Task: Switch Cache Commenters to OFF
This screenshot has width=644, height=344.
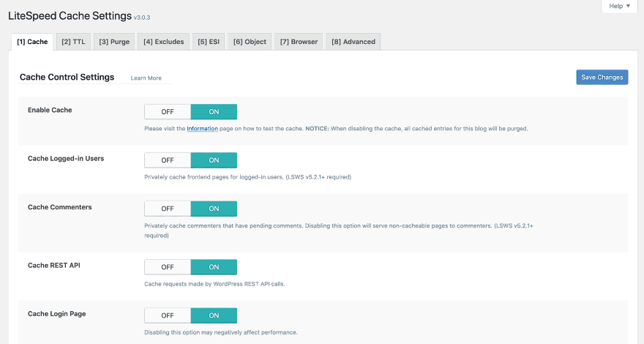Action: click(x=168, y=209)
